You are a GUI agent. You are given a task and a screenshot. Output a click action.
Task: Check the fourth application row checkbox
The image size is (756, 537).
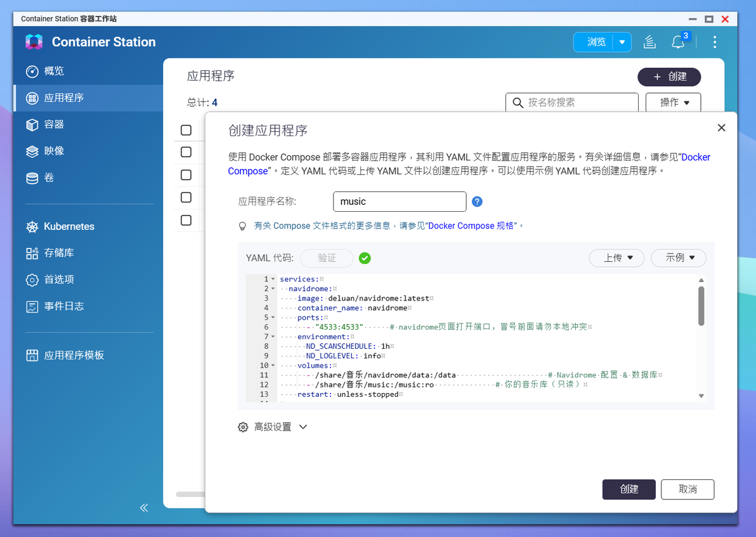coord(186,220)
